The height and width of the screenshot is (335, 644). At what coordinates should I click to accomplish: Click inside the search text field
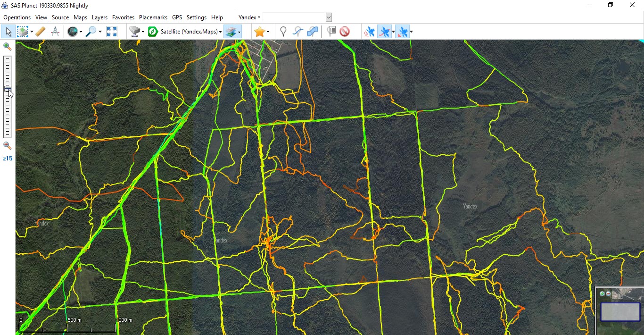(x=294, y=17)
